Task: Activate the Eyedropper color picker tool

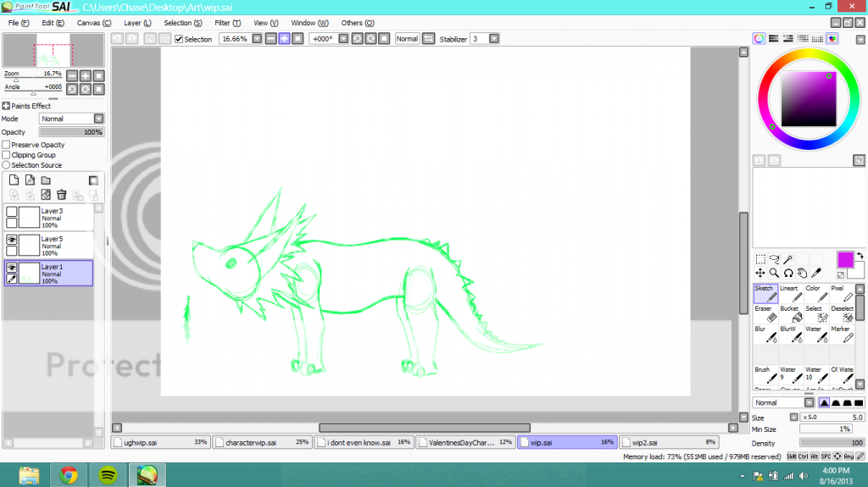Action: (x=815, y=273)
